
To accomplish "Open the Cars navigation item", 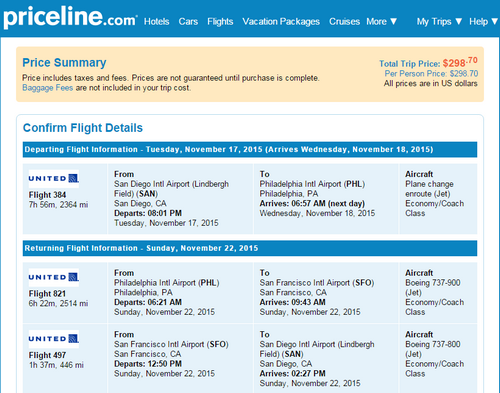I will point(188,21).
